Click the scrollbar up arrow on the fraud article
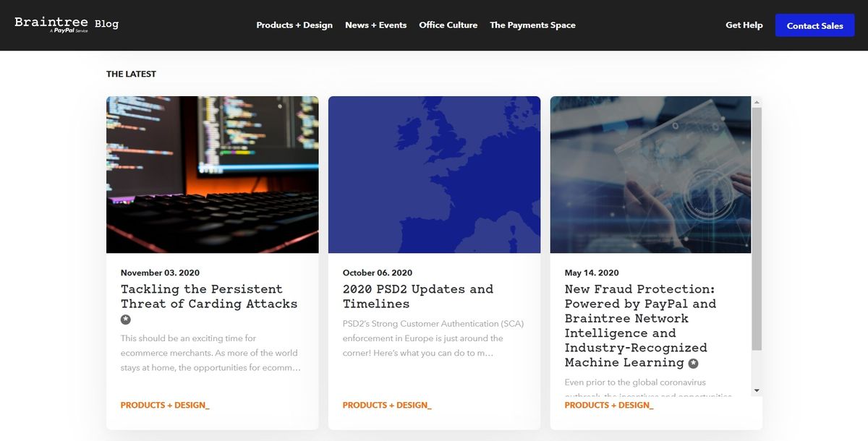The image size is (868, 441). (x=755, y=100)
